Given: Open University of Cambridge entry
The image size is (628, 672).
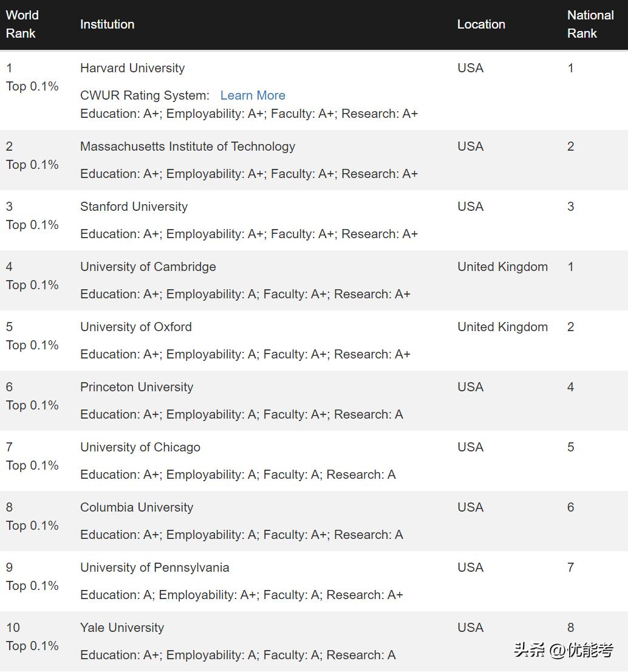Looking at the screenshot, I should (148, 267).
